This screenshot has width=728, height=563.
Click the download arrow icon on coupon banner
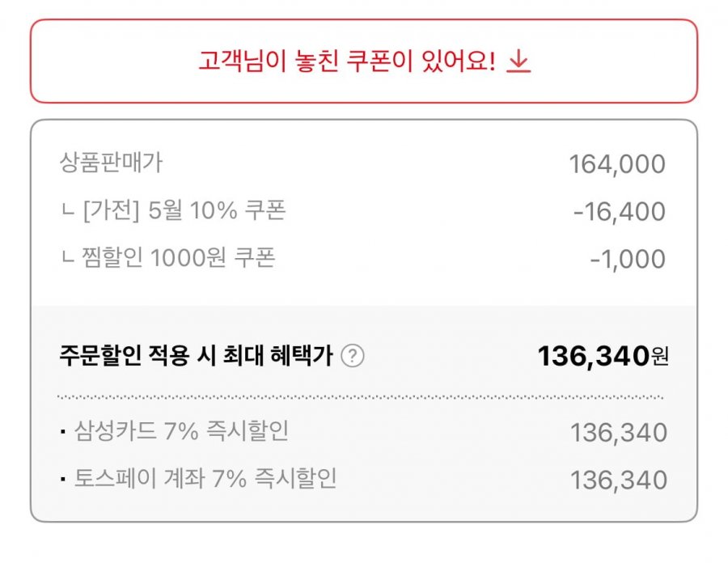pos(518,61)
